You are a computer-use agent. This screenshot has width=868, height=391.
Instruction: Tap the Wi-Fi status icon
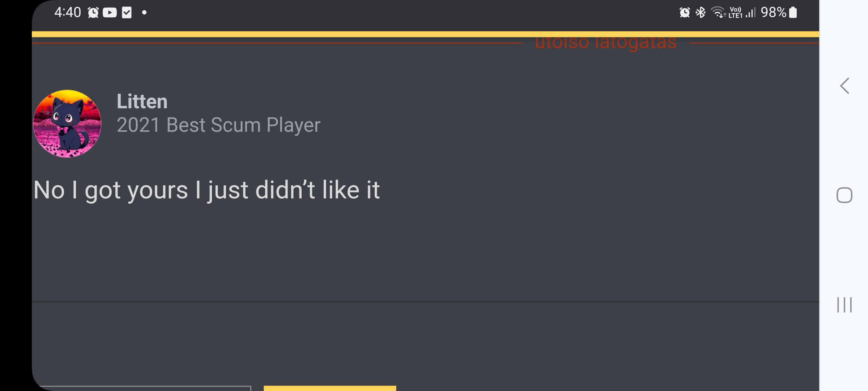pyautogui.click(x=718, y=12)
